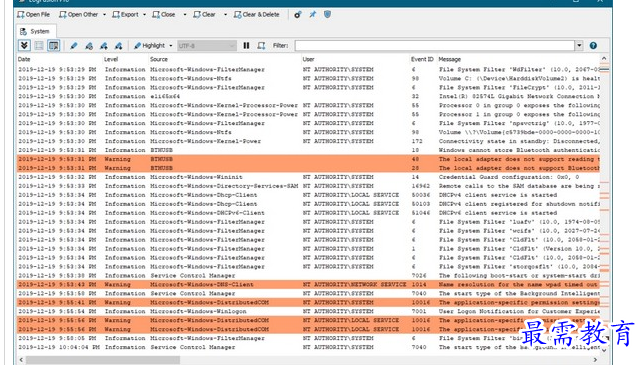Click the 'User Logon Notification' message

click(519, 312)
